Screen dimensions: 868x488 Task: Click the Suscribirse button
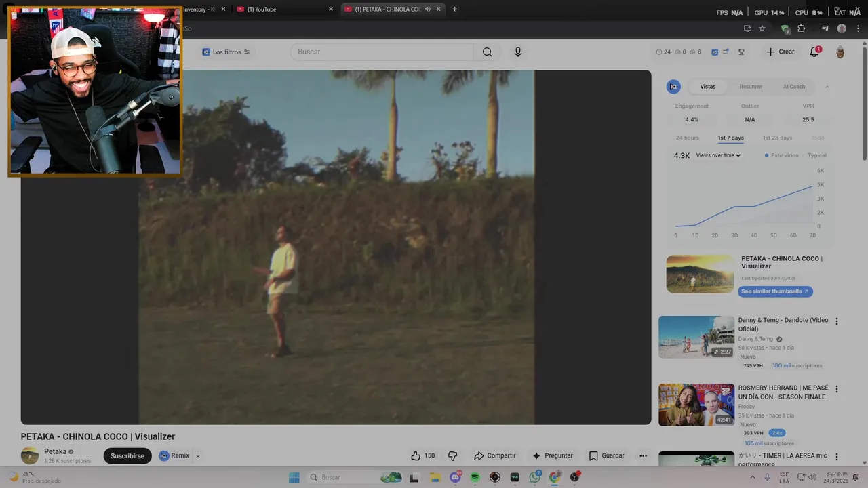tap(127, 456)
